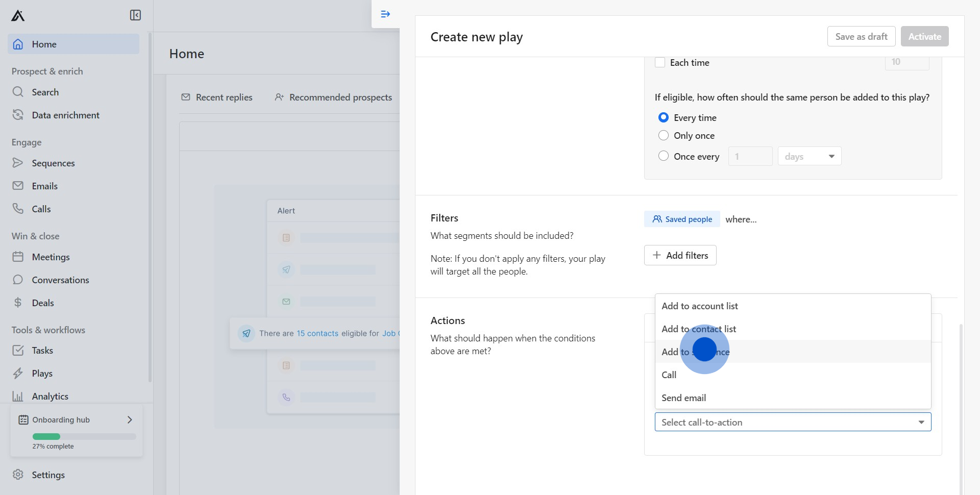Enable the Each time checkbox
980x495 pixels.
[660, 62]
